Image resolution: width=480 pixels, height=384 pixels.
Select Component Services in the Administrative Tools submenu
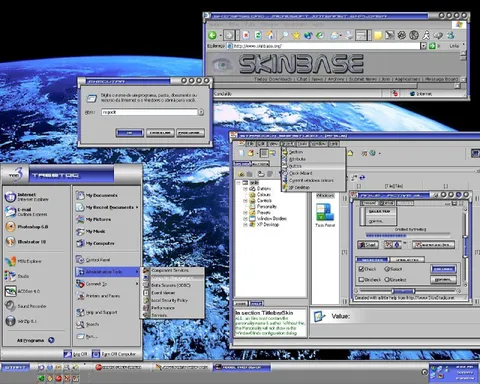[172, 270]
